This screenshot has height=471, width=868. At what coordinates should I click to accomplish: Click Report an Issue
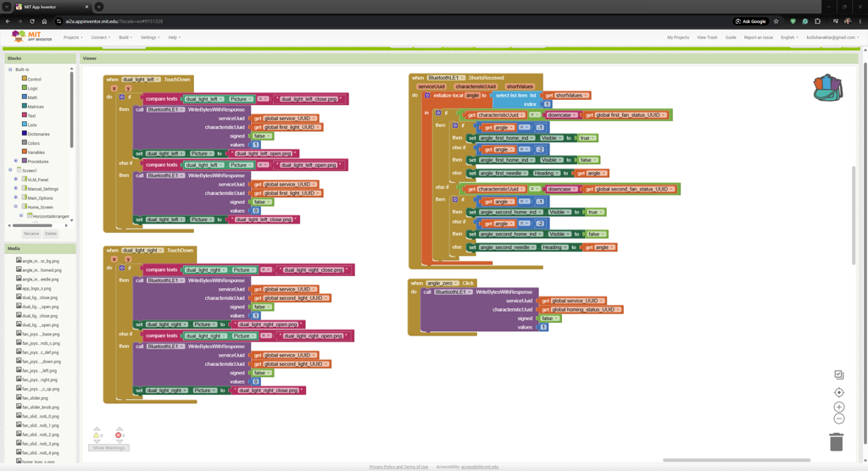click(x=758, y=37)
